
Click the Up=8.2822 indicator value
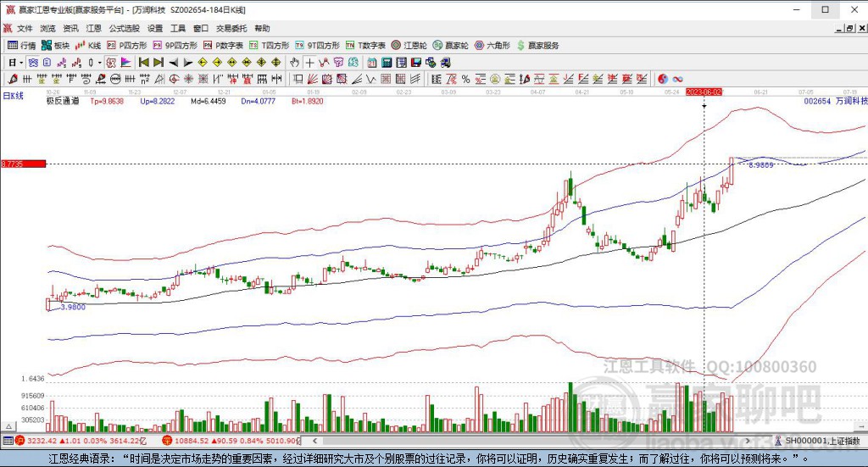157,101
